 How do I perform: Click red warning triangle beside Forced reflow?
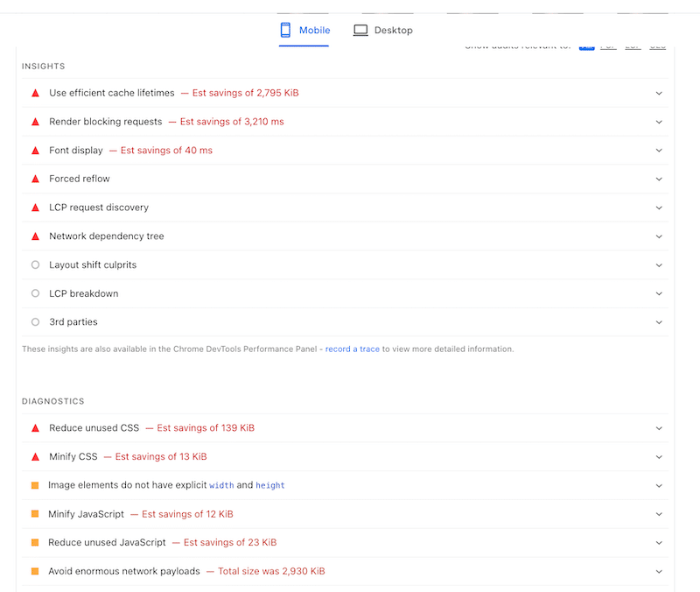[x=35, y=179]
